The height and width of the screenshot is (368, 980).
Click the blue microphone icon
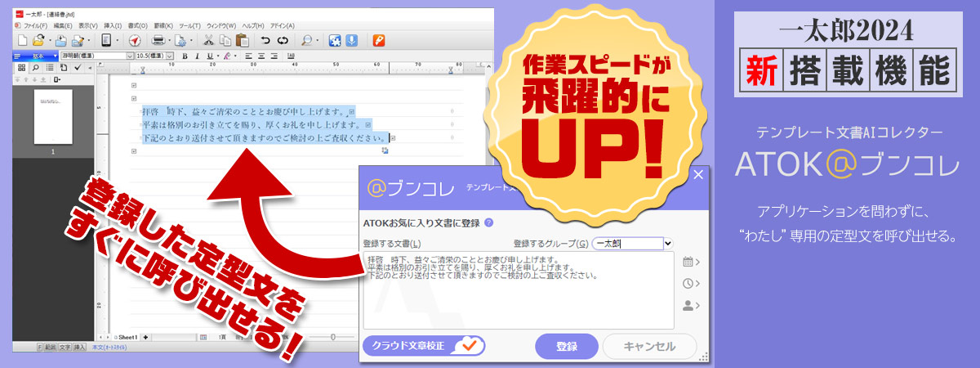click(x=351, y=39)
